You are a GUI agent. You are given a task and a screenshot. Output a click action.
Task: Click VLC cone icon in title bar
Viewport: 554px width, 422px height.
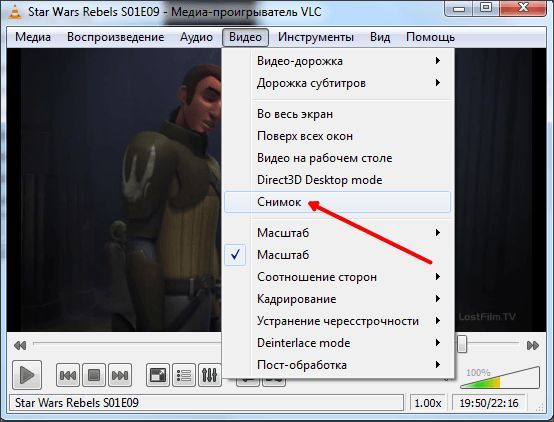(14, 12)
